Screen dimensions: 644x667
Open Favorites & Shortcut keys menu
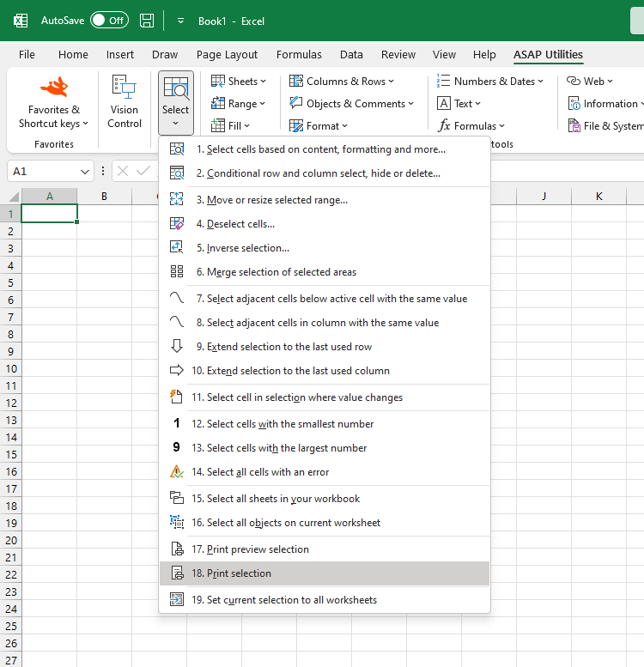tap(53, 102)
